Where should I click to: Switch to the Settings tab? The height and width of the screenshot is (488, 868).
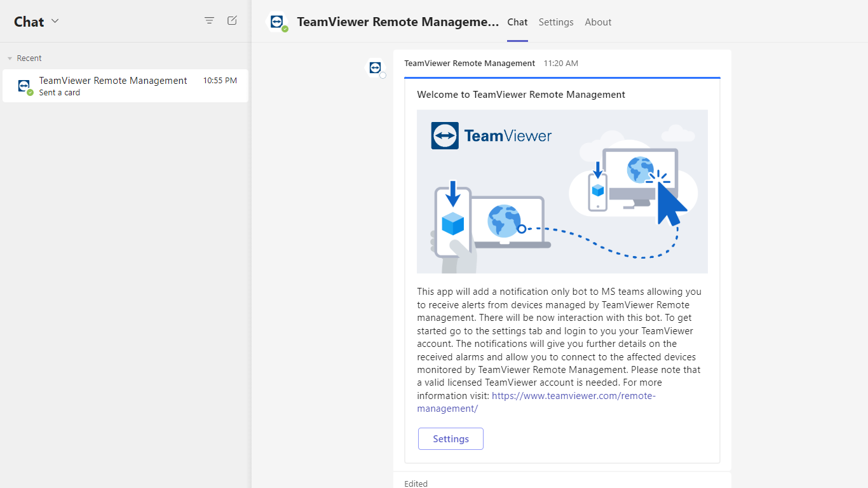click(556, 22)
